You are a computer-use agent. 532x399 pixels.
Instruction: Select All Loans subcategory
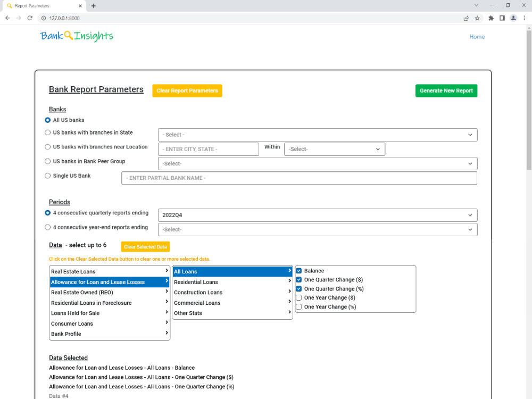232,271
